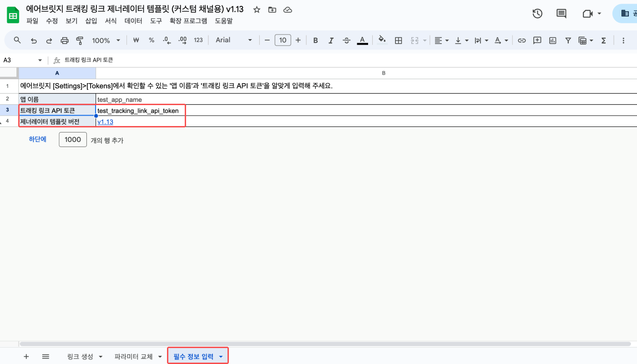Select the 앱 이름 cell
The width and height of the screenshot is (637, 364).
tap(57, 99)
